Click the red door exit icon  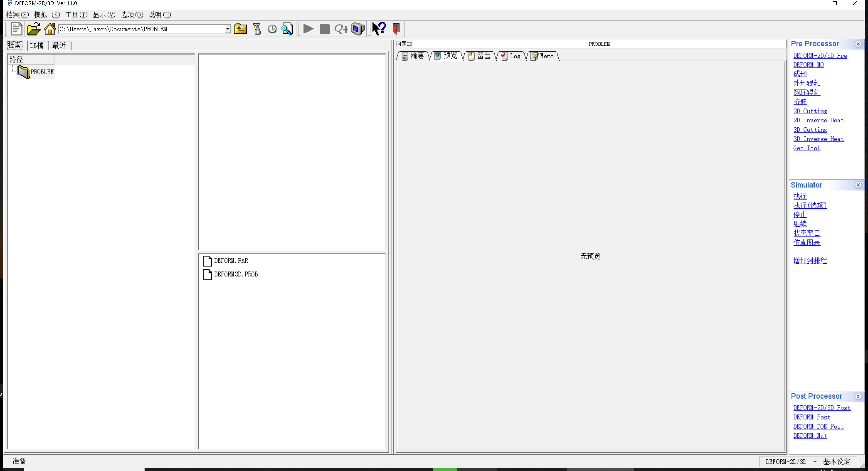[x=396, y=29]
